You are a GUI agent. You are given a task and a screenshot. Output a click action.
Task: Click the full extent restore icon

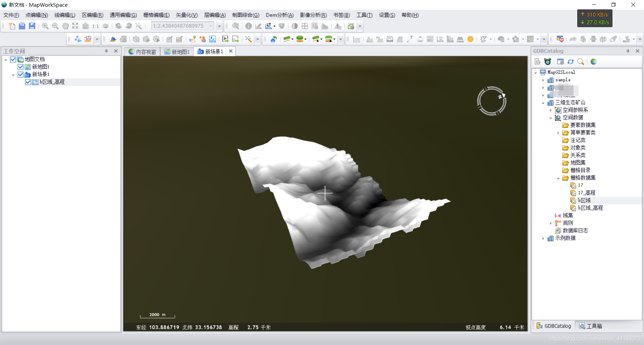coord(75,26)
